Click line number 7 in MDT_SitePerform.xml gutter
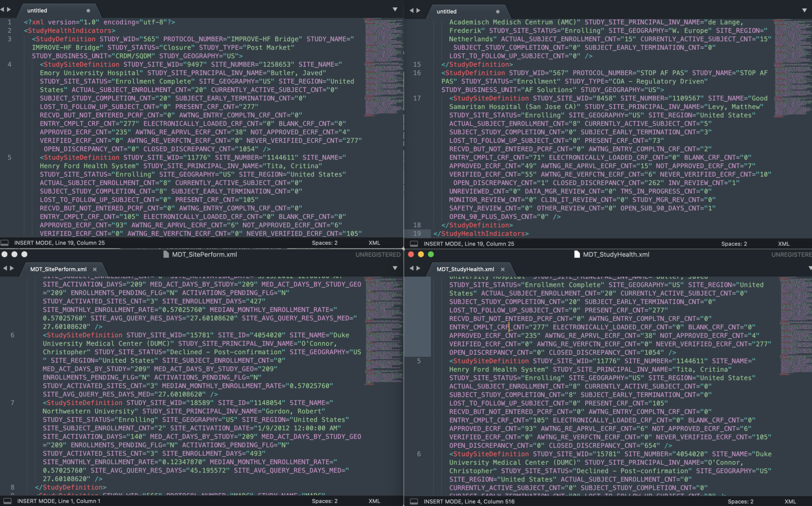 pos(12,403)
